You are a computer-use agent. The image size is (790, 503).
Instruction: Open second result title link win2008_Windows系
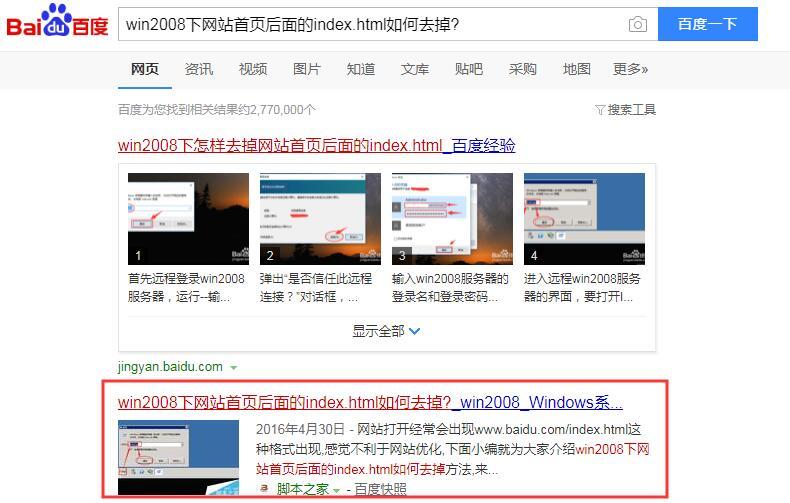[x=370, y=402]
